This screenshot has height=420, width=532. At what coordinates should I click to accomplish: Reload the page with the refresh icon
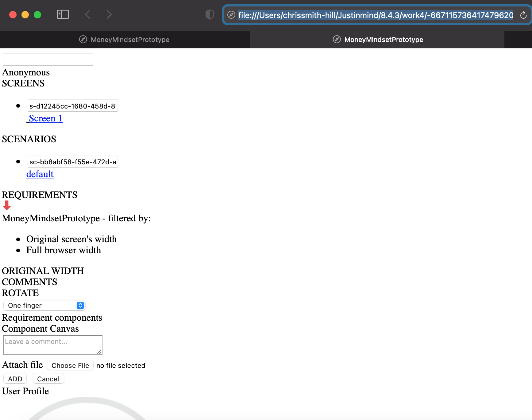coord(523,15)
